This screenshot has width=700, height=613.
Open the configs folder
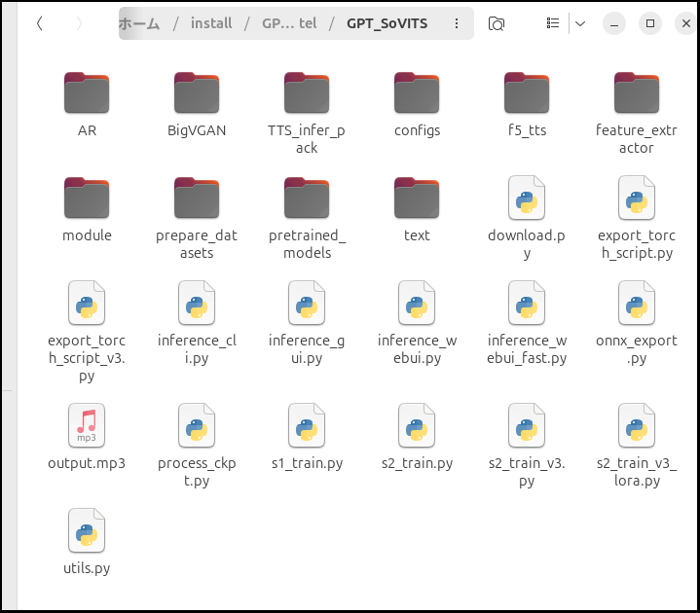pyautogui.click(x=417, y=93)
